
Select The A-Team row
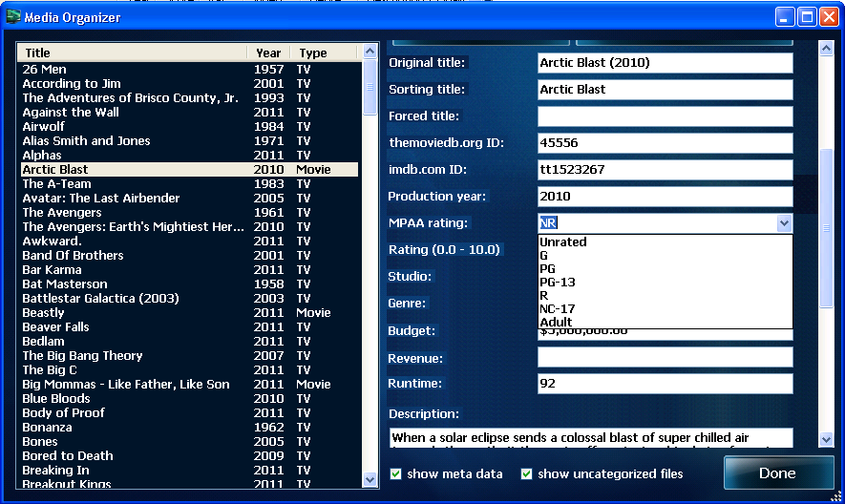[190, 183]
